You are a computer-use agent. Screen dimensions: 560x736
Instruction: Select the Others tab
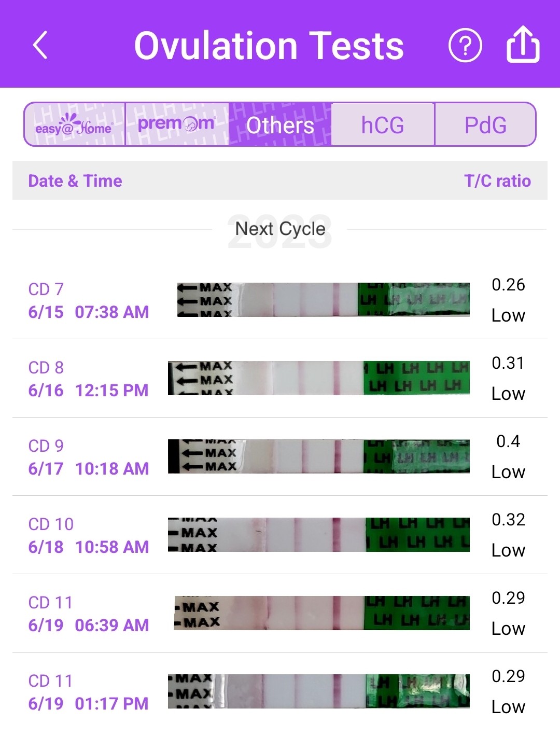click(x=280, y=124)
